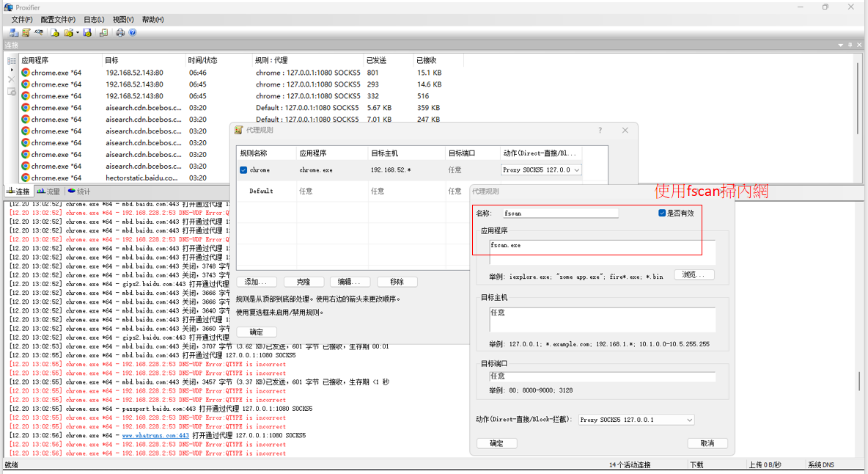Click the pin icon on 连接 panel header
This screenshot has width=868, height=474.
[850, 45]
